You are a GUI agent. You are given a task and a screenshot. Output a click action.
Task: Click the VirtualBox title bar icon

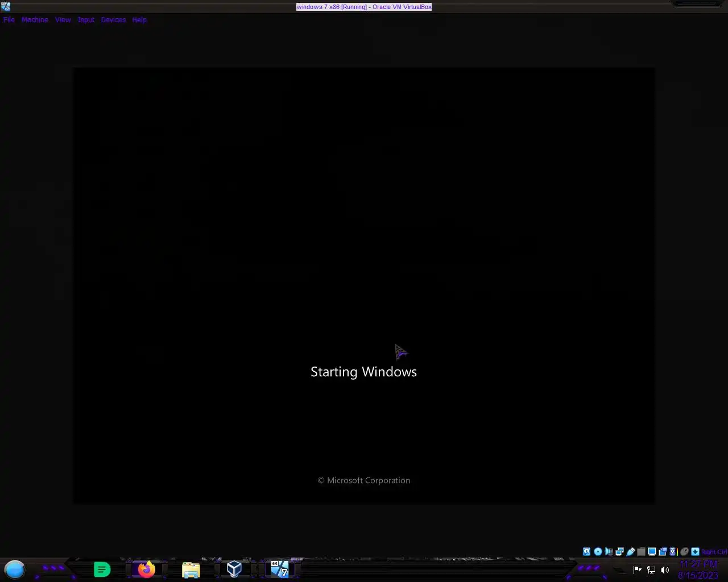pyautogui.click(x=6, y=7)
